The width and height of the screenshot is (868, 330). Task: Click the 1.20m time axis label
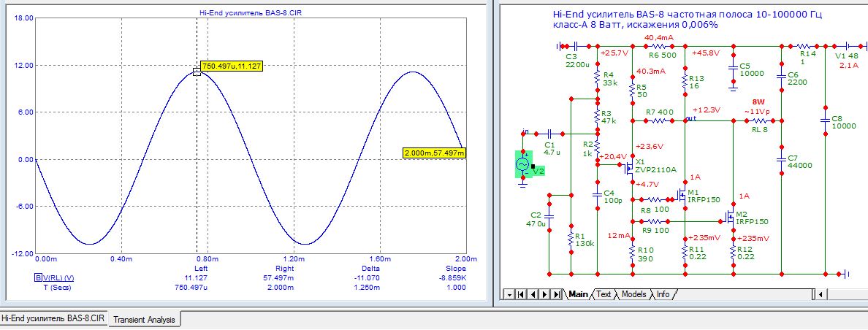point(294,258)
